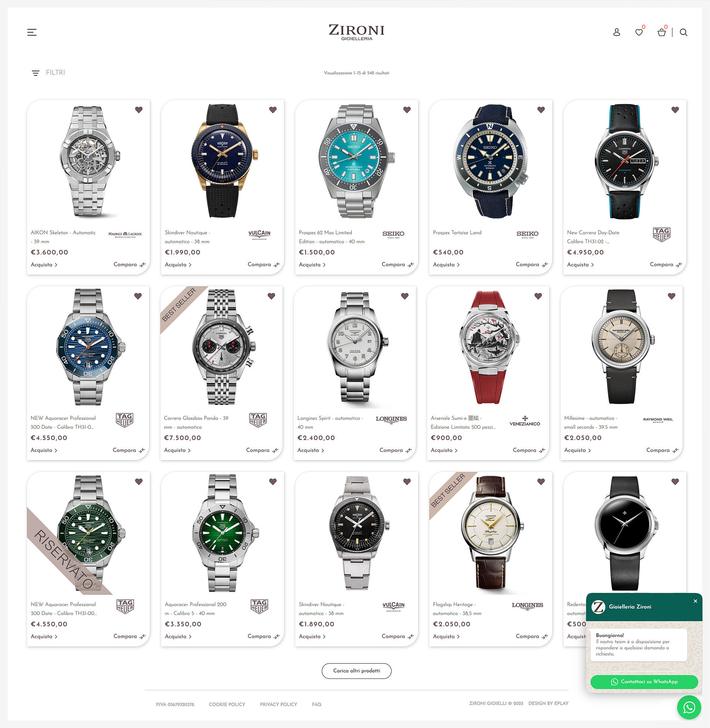Open the user account icon

617,33
